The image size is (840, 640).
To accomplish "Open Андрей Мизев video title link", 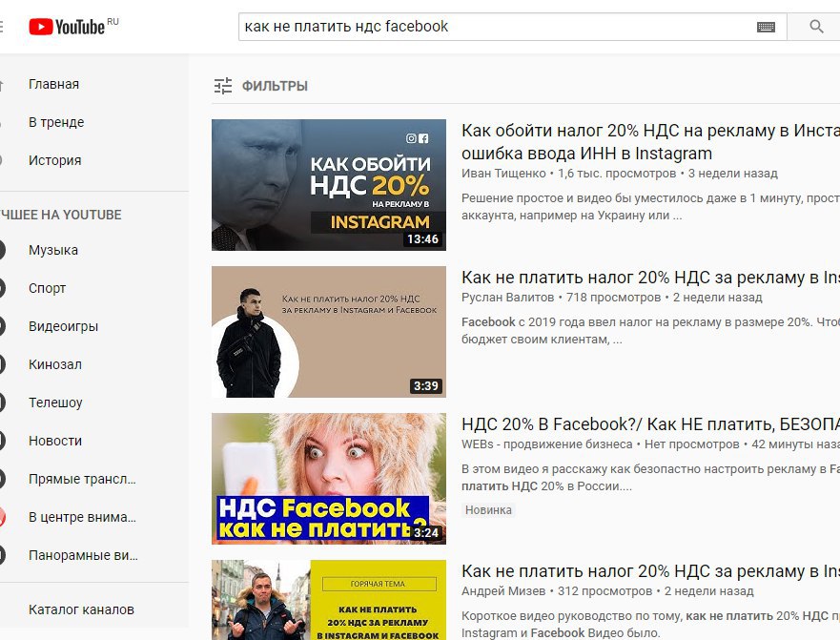I will [x=650, y=571].
